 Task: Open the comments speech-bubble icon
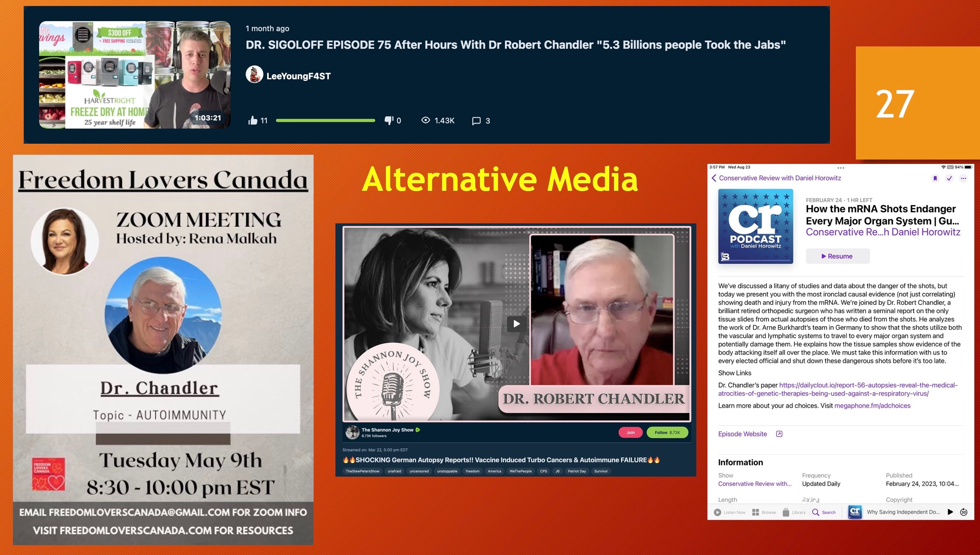476,121
